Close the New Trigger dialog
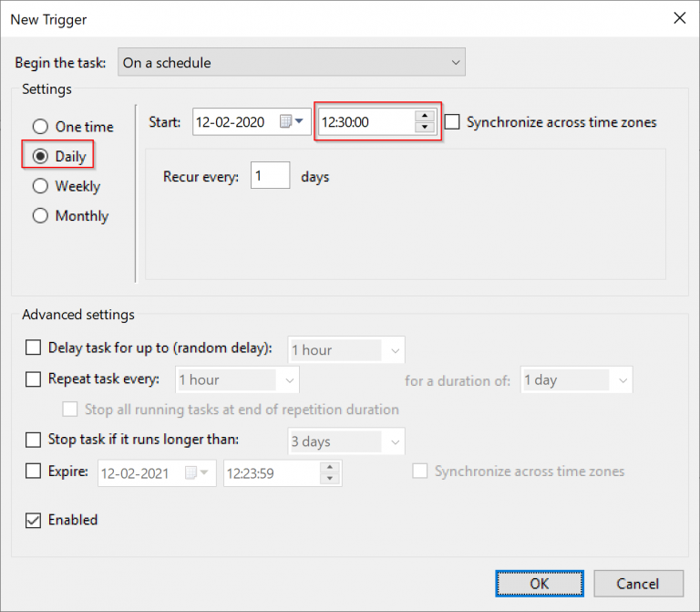This screenshot has height=612, width=700. (x=679, y=18)
